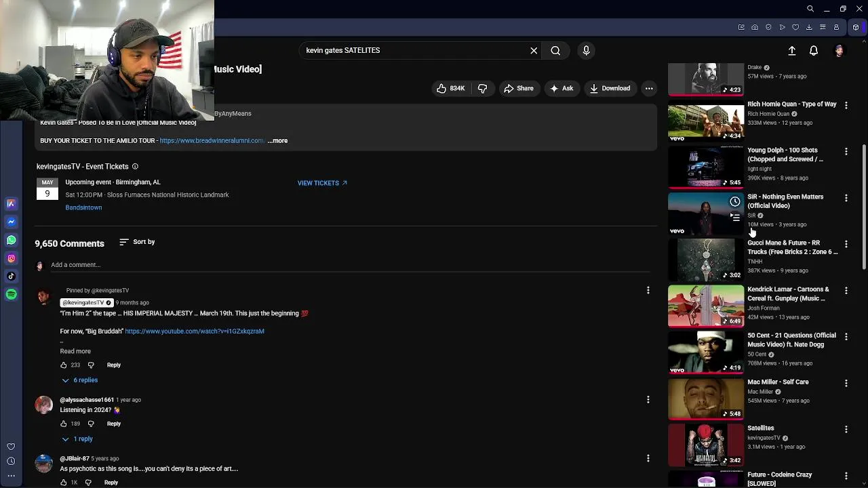
Task: Click the browser tab search magnifier
Action: [x=810, y=9]
